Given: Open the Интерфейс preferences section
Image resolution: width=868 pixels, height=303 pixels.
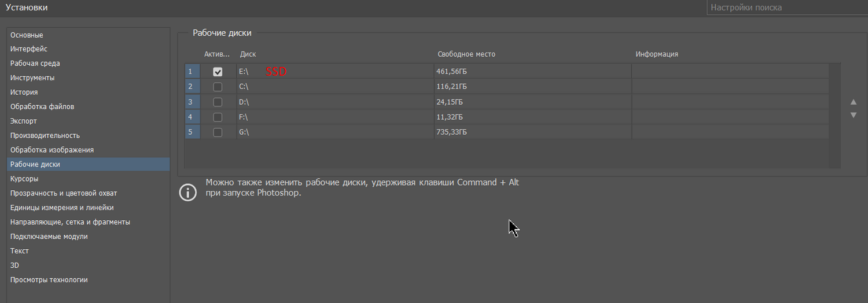Looking at the screenshot, I should [89, 49].
